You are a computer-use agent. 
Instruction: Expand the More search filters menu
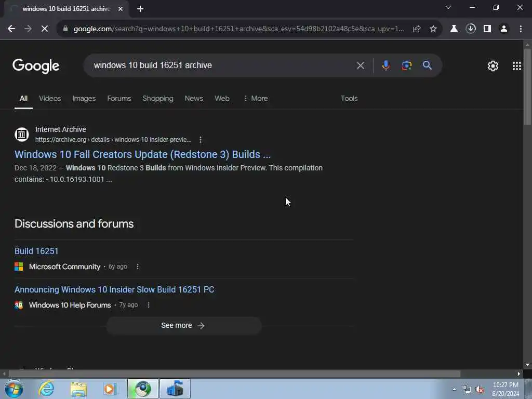coord(256,98)
